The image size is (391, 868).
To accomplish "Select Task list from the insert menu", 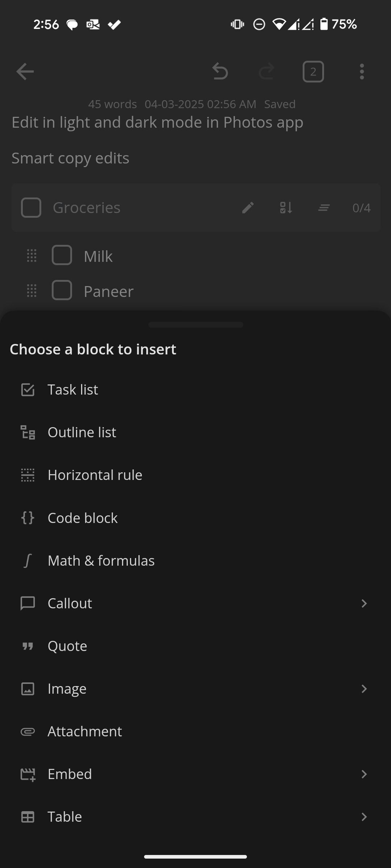I will (x=72, y=390).
